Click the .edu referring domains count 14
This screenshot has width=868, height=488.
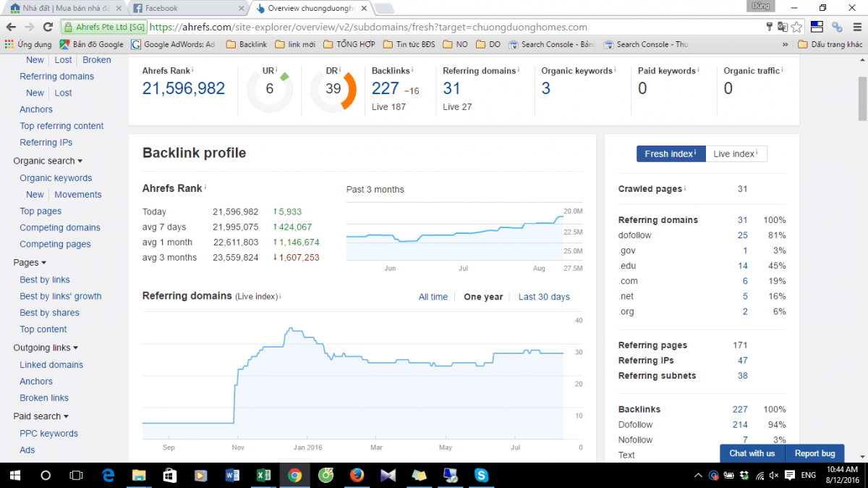[743, 266]
